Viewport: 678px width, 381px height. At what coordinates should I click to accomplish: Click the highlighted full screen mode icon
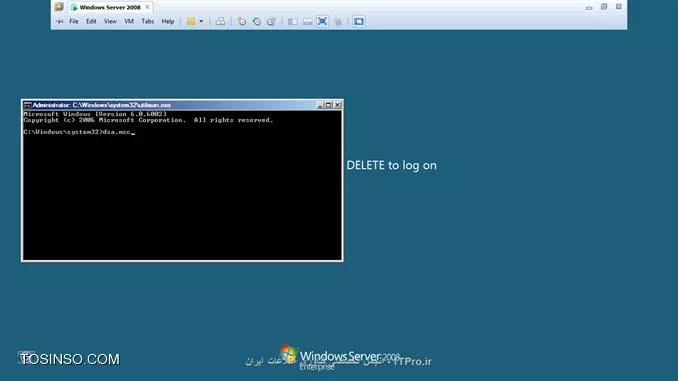322,21
